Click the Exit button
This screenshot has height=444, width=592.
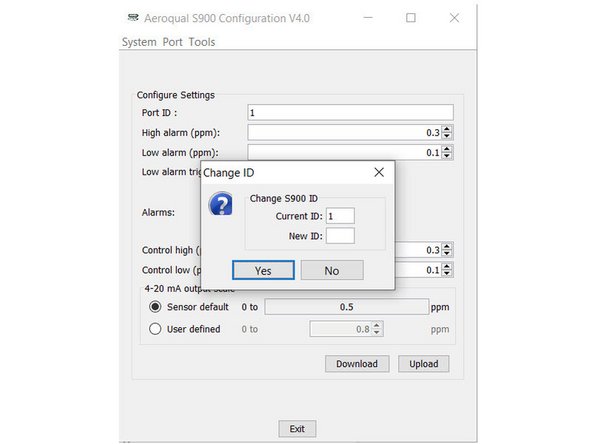tap(297, 429)
